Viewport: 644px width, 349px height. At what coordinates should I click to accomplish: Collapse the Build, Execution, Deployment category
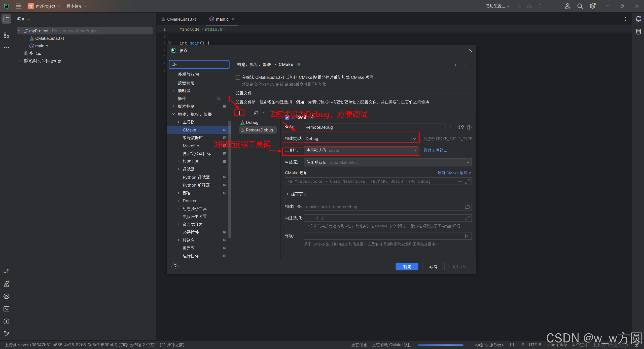coord(173,114)
